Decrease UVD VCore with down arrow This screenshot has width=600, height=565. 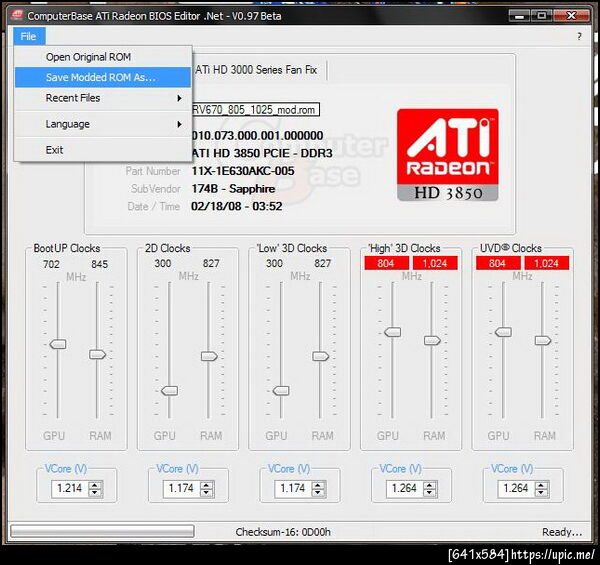pos(541,492)
